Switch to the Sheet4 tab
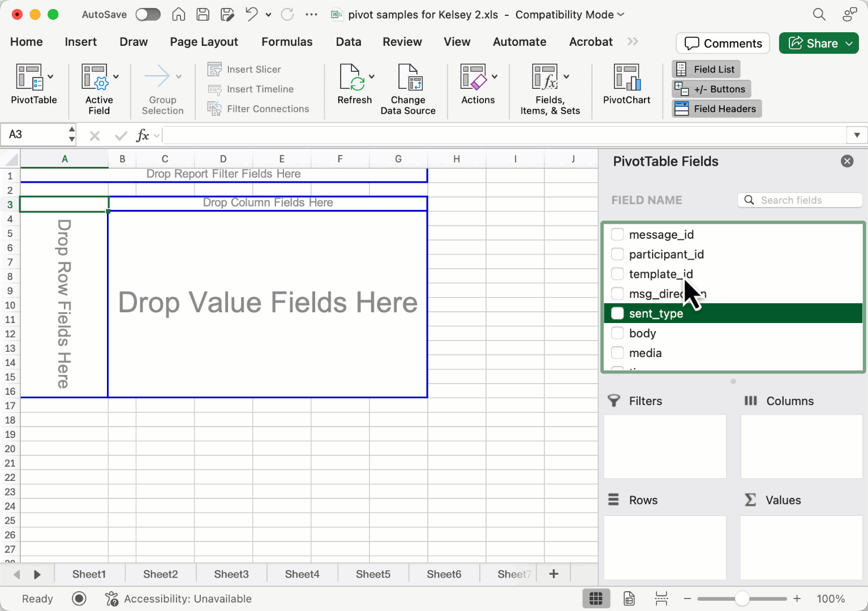Image resolution: width=868 pixels, height=611 pixels. tap(302, 574)
